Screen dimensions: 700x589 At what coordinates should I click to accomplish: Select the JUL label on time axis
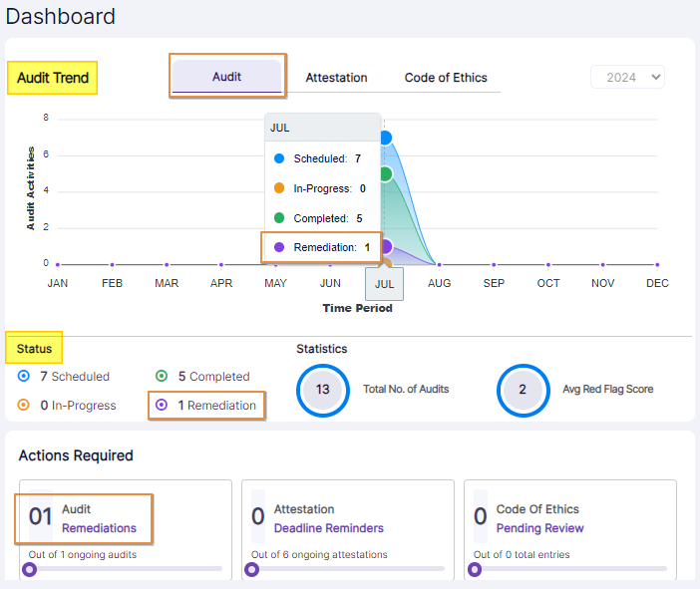(384, 284)
